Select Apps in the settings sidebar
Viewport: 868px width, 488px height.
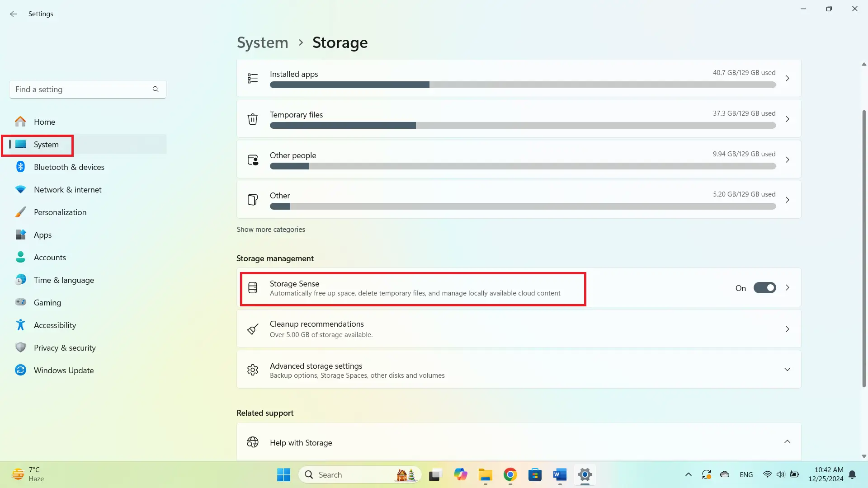coord(43,235)
